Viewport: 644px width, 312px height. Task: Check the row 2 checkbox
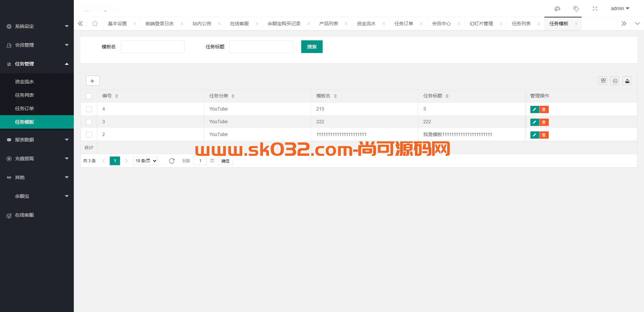pos(89,135)
